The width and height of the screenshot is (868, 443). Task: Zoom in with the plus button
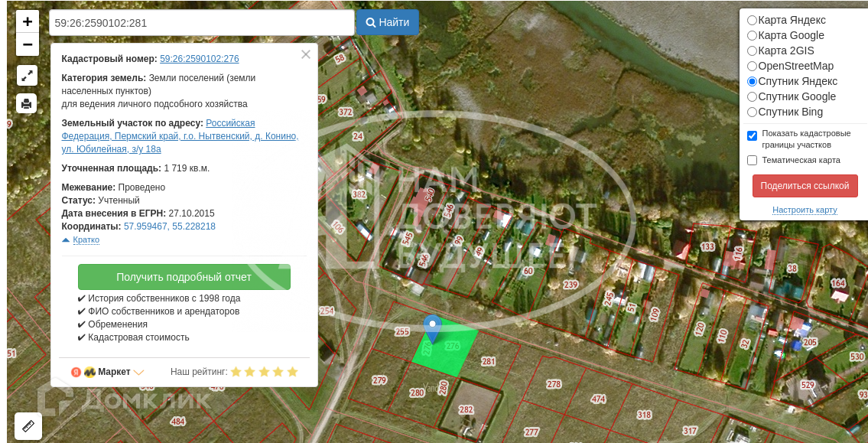(27, 21)
